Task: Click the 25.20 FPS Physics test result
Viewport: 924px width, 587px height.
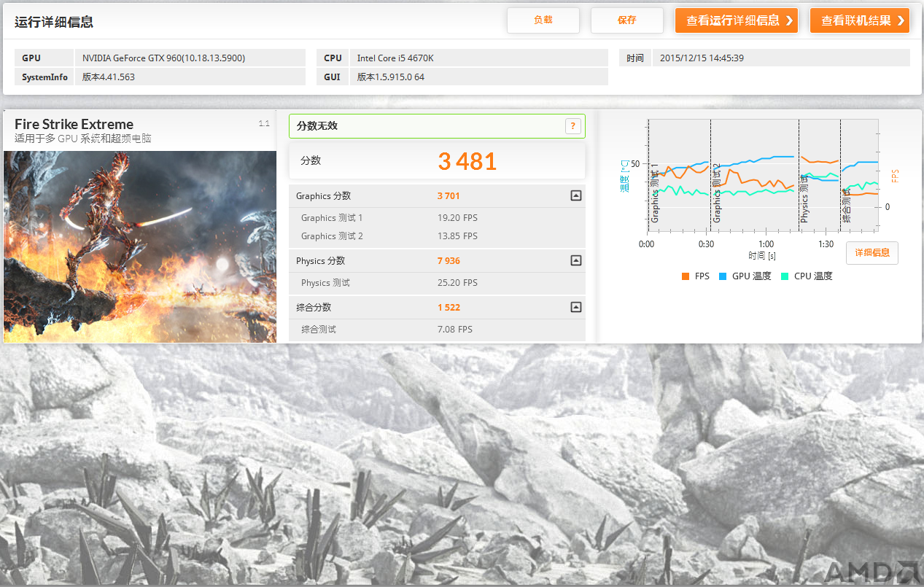Action: (x=457, y=282)
